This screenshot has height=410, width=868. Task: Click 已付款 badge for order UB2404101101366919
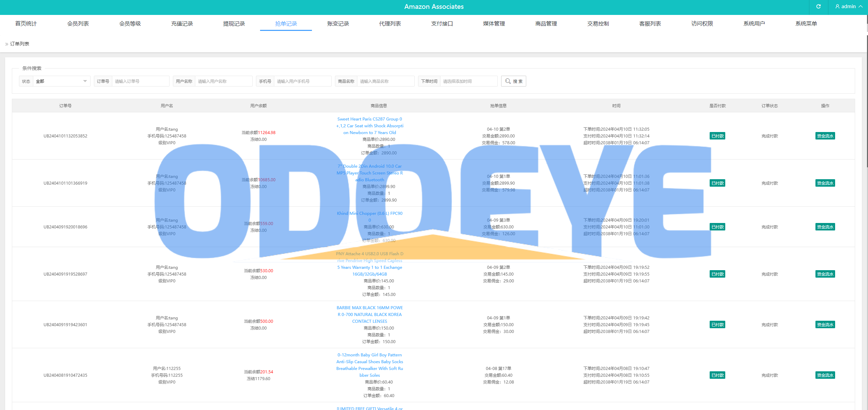click(x=717, y=183)
